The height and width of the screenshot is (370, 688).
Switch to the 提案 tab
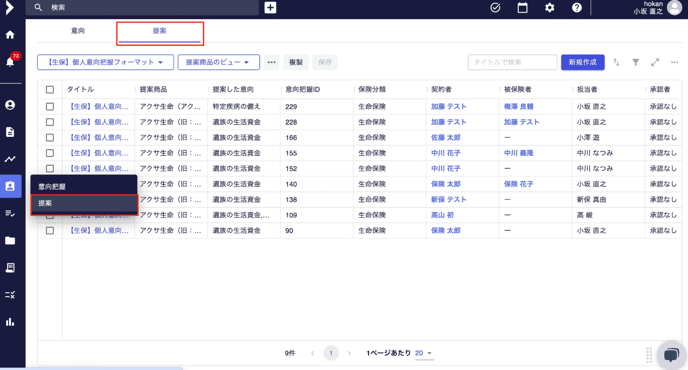tap(160, 32)
